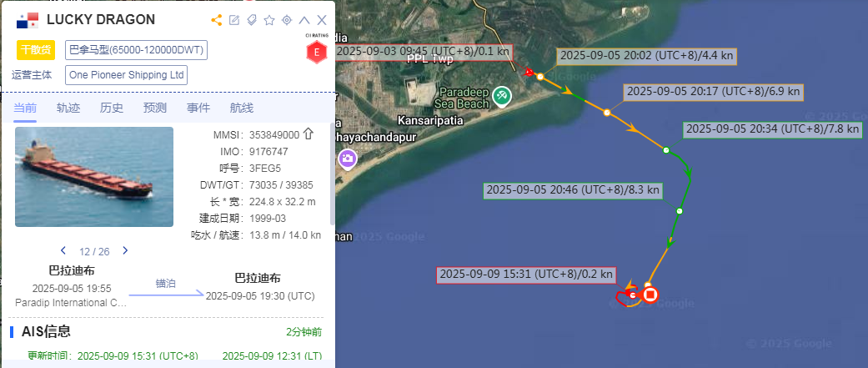Click the 巴拿马型 vessel type tag
This screenshot has height=368, width=868.
pyautogui.click(x=136, y=50)
